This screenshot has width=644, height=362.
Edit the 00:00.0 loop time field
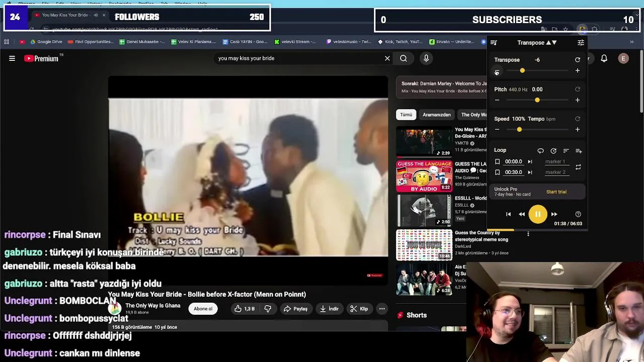[x=514, y=162]
